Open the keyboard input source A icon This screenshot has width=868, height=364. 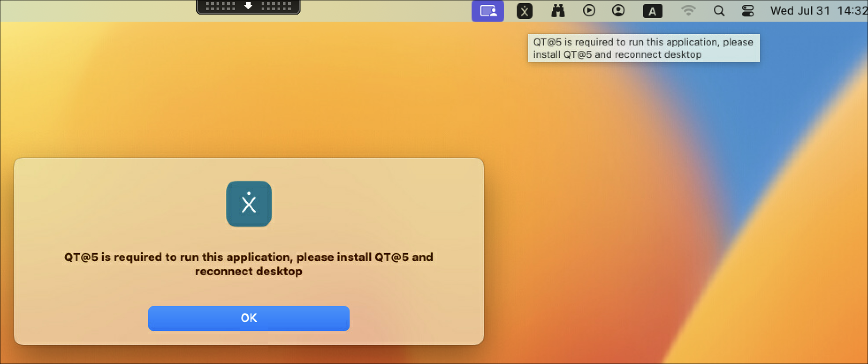(x=652, y=11)
